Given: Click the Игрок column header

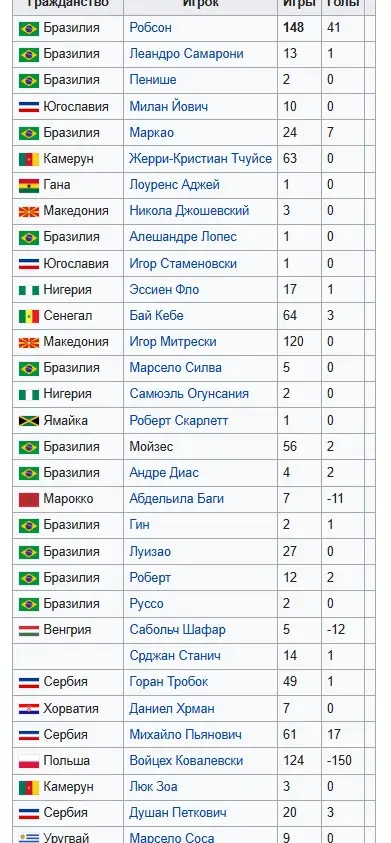Looking at the screenshot, I should pos(201,4).
